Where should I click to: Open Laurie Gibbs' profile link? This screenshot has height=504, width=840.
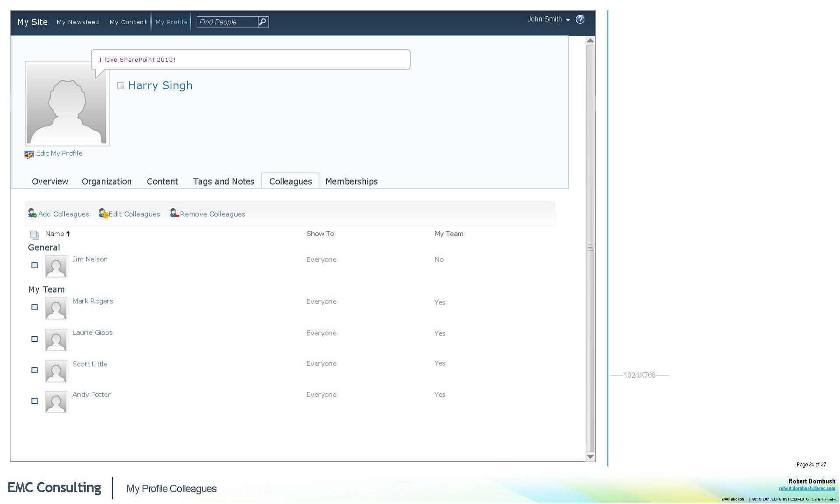point(92,332)
